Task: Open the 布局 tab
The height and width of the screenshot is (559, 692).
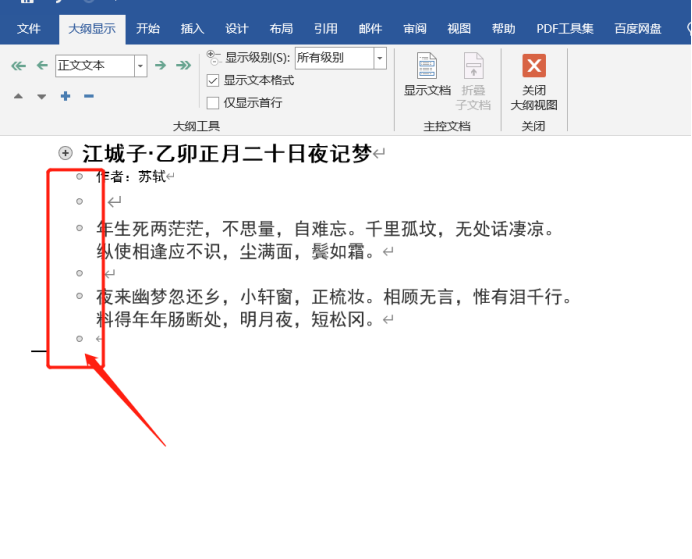Action: (281, 29)
